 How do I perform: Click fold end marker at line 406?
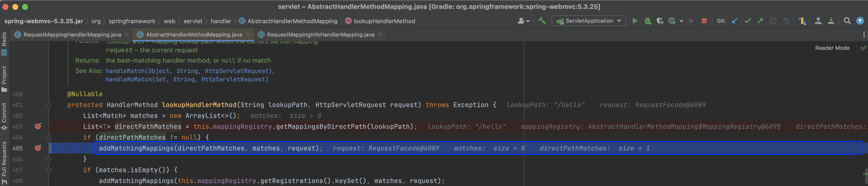48,159
